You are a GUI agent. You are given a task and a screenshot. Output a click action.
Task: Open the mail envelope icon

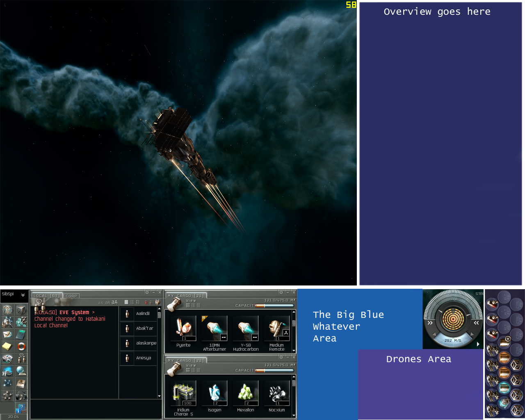tap(7, 334)
